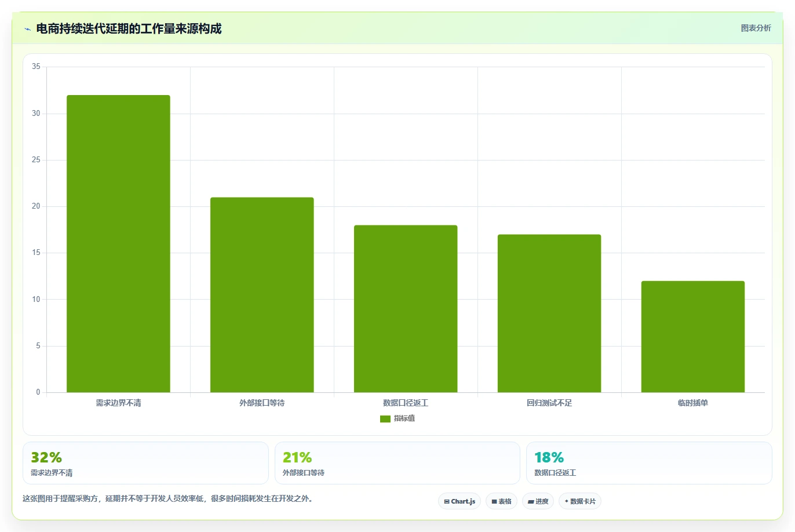Click the x-axis label 外部接口等待
This screenshot has height=532, width=795.
262,403
